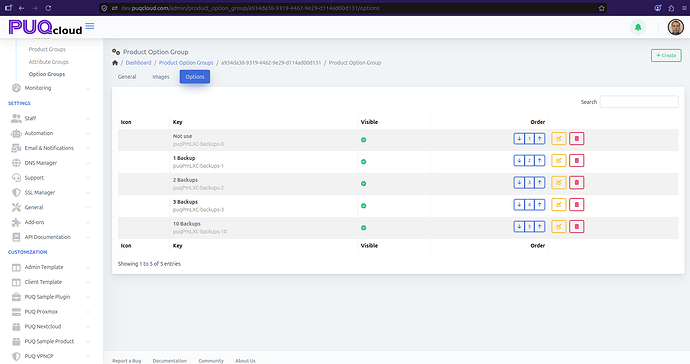Delete the '1 Backup' option

[576, 161]
